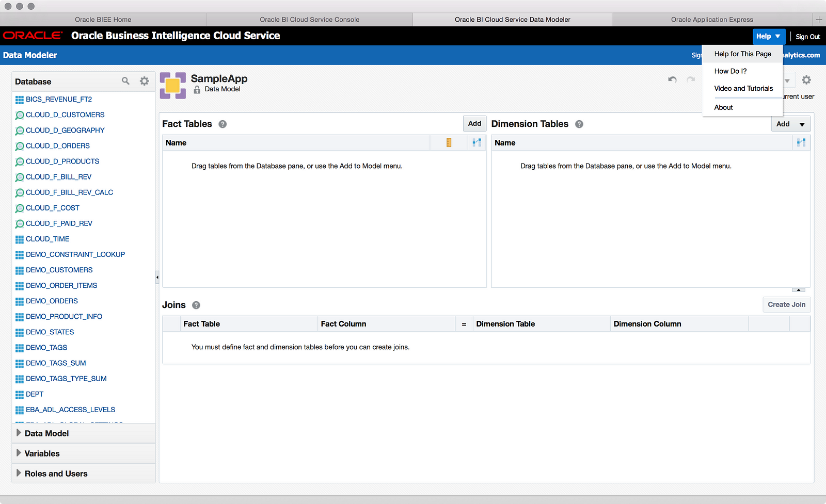Click the Fact Table column header in Joins
Screen dimensions: 826x504
click(249, 324)
